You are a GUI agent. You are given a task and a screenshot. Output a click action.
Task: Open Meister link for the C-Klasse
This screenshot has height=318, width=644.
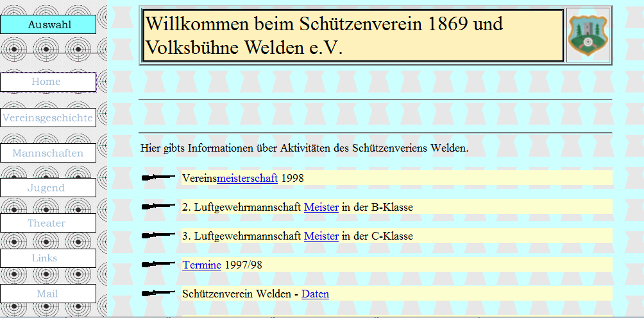pyautogui.click(x=321, y=236)
